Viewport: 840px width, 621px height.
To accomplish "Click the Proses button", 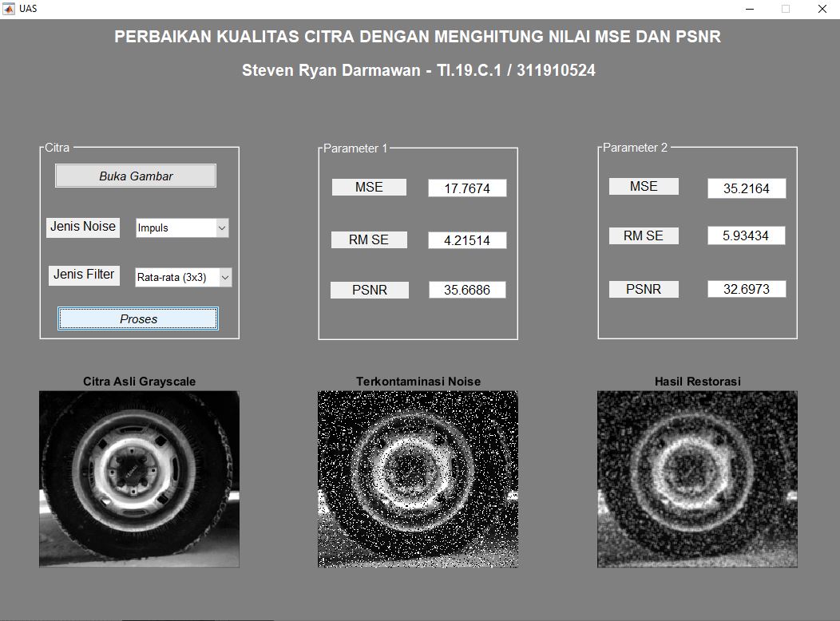I will point(137,318).
